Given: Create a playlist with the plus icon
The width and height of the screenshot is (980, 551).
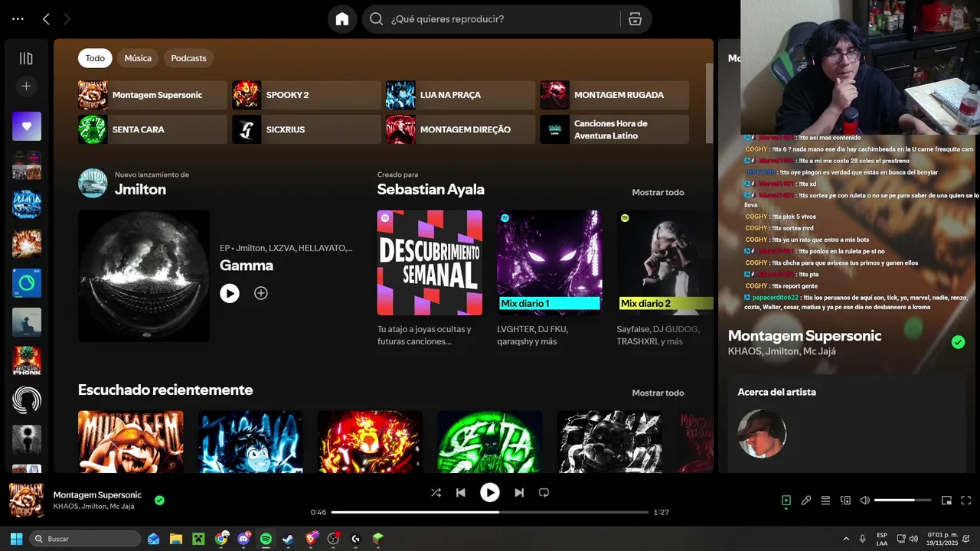Looking at the screenshot, I should (26, 86).
